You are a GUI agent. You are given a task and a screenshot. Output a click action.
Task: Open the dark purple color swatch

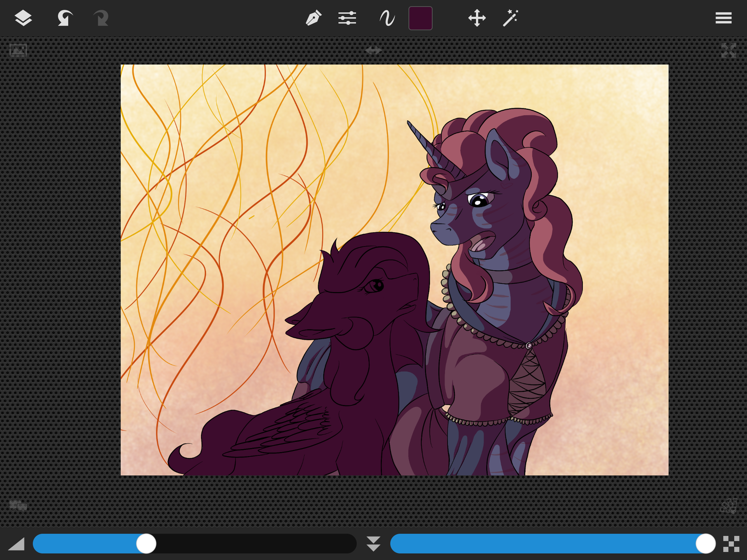420,18
